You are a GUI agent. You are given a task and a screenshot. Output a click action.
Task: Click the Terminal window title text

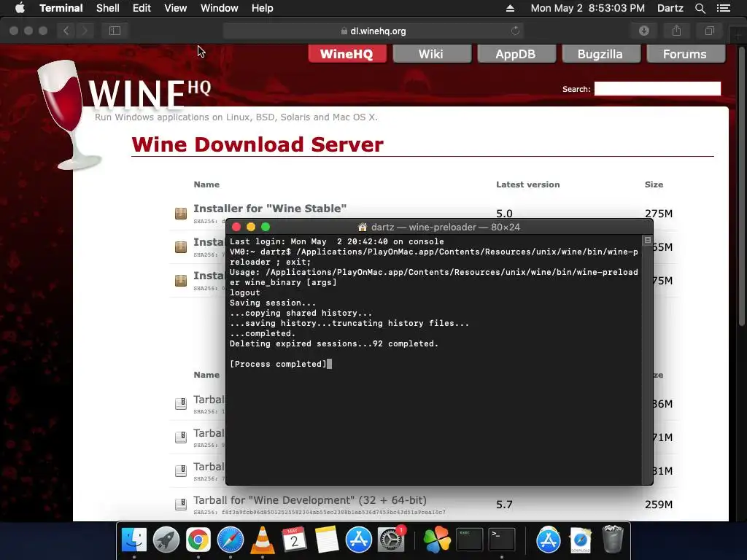click(446, 227)
